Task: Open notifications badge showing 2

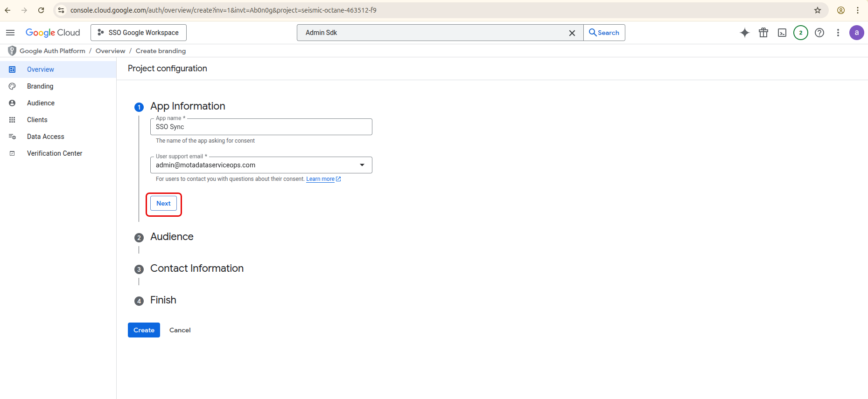Action: click(x=801, y=33)
